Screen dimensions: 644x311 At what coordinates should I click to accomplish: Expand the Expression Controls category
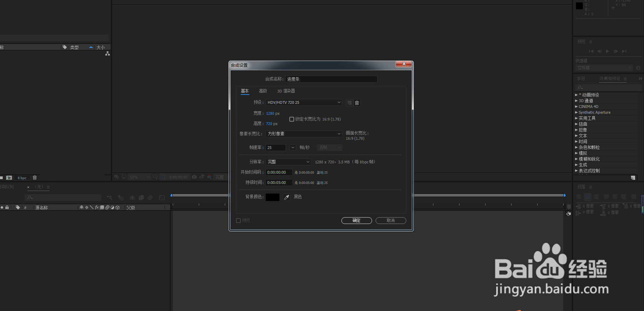pyautogui.click(x=576, y=171)
